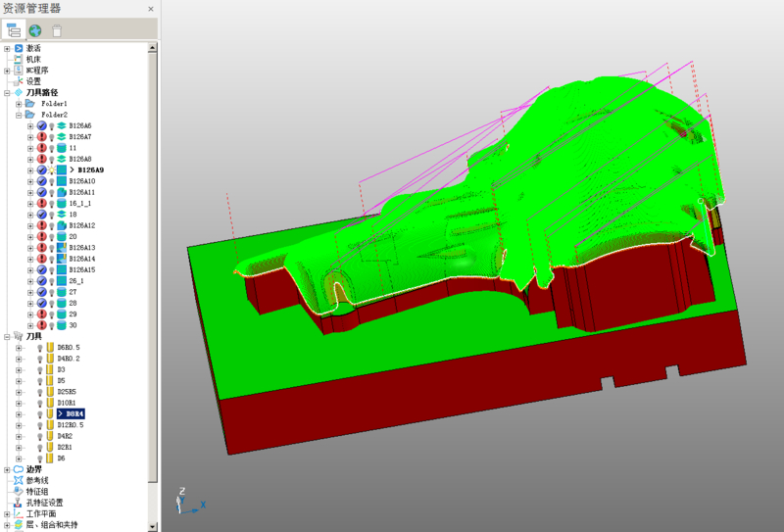Image resolution: width=784 pixels, height=532 pixels.
Task: Click the explorer panel vertical scrollbar
Action: click(152, 265)
